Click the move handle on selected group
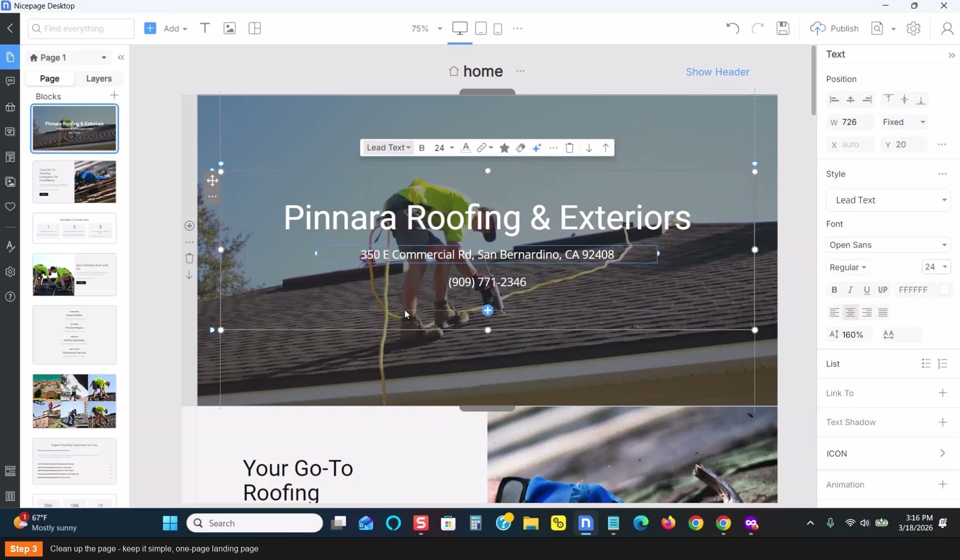 [x=212, y=181]
